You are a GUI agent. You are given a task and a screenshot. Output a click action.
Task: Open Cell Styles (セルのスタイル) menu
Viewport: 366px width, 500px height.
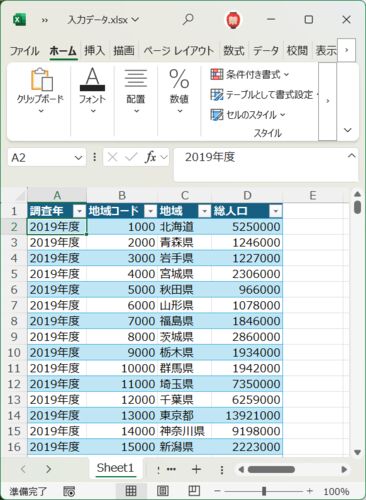248,115
